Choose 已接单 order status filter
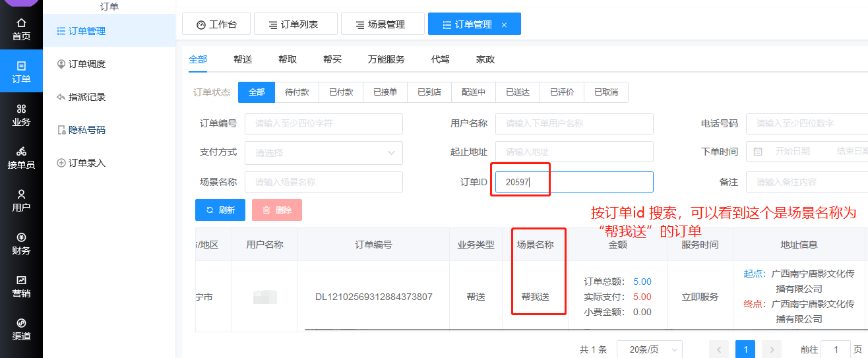 point(385,92)
